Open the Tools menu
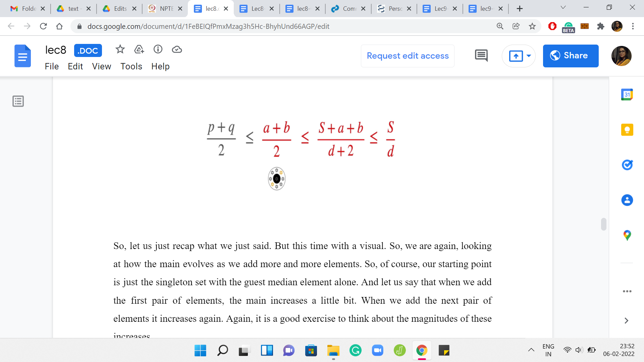The image size is (644, 362). point(131,66)
